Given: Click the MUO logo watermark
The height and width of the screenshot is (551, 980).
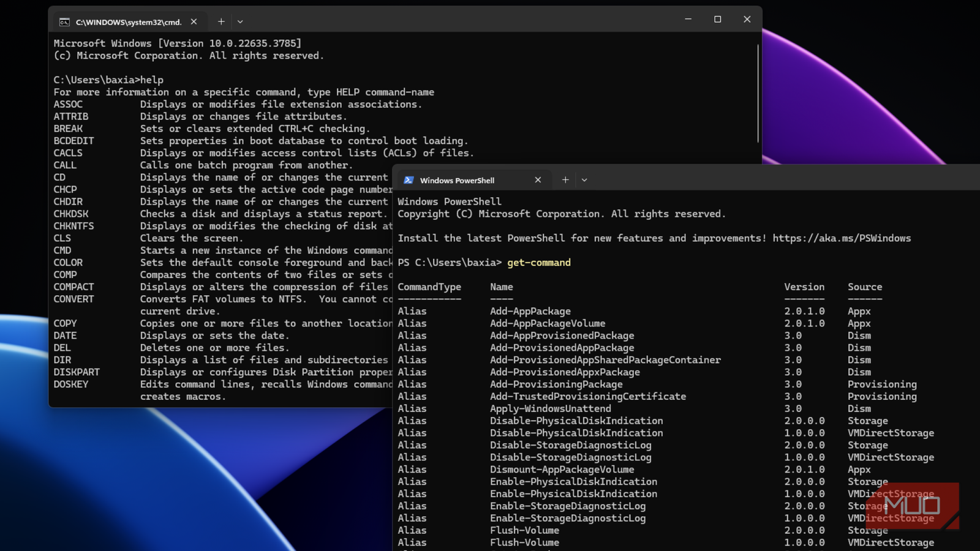Looking at the screenshot, I should (x=912, y=506).
